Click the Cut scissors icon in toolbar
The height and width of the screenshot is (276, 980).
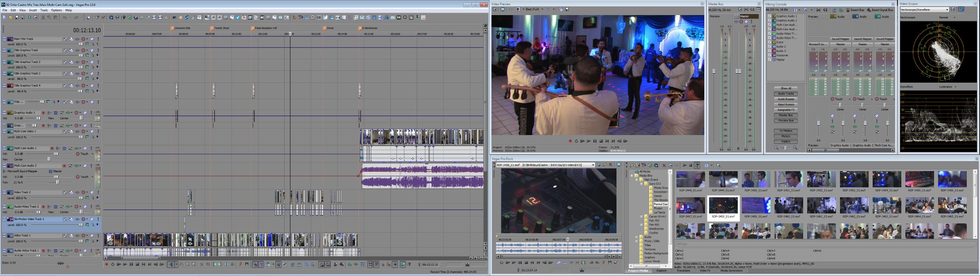click(43, 18)
